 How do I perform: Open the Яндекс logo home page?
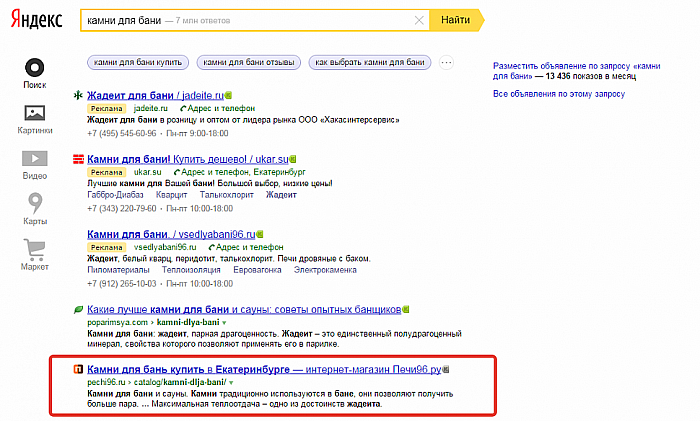[37, 19]
